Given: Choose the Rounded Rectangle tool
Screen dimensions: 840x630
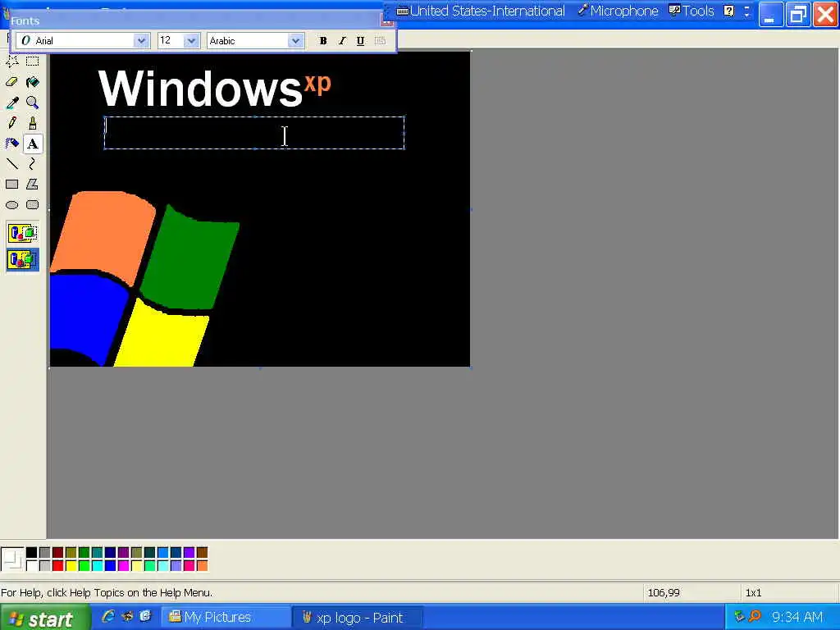Looking at the screenshot, I should (33, 204).
